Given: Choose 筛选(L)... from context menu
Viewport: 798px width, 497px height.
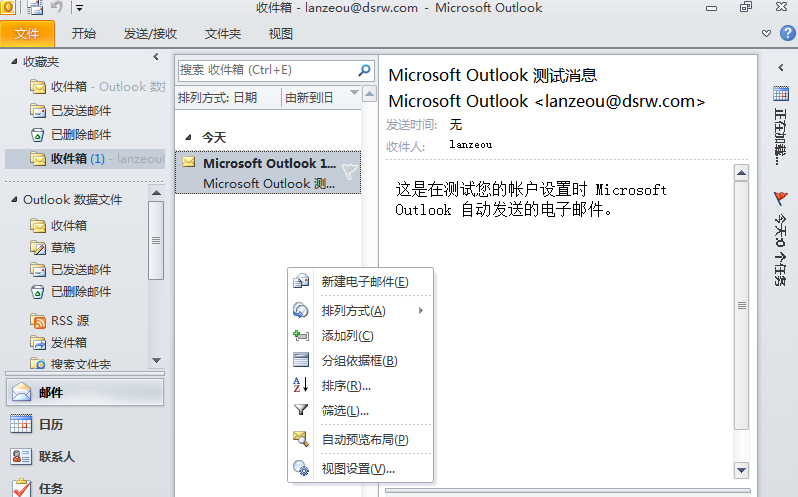Looking at the screenshot, I should [360, 410].
